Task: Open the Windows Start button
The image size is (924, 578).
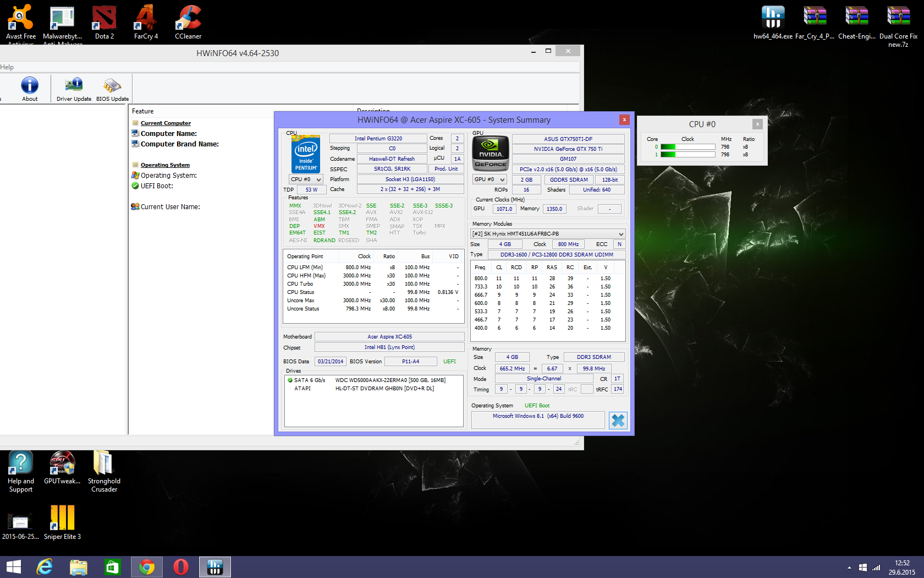Action: pos(13,567)
